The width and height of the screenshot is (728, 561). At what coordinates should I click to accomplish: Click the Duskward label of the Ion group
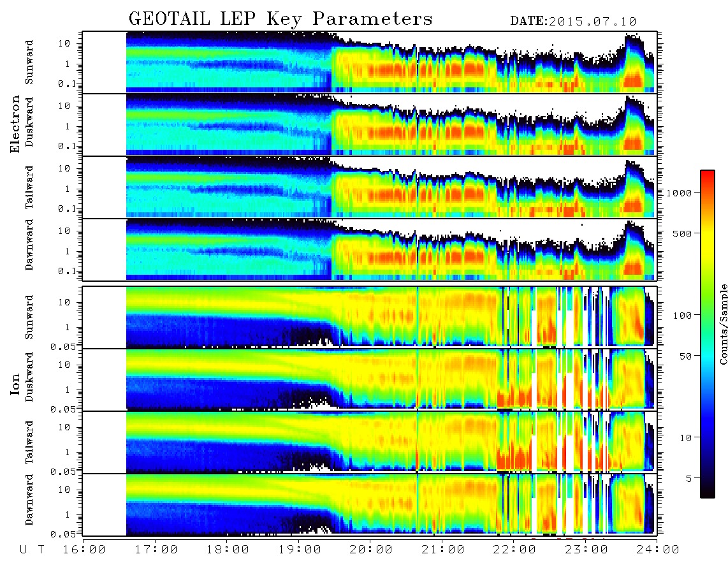(x=29, y=377)
